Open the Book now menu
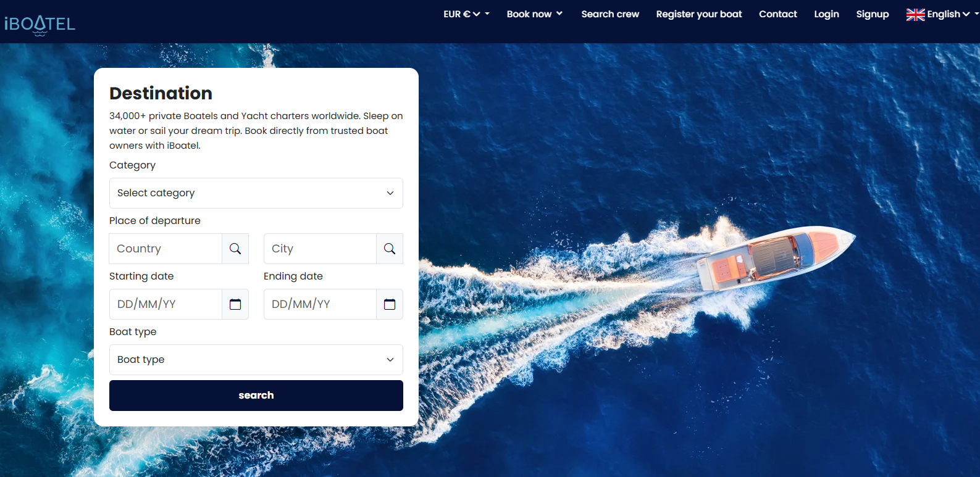 coord(534,14)
